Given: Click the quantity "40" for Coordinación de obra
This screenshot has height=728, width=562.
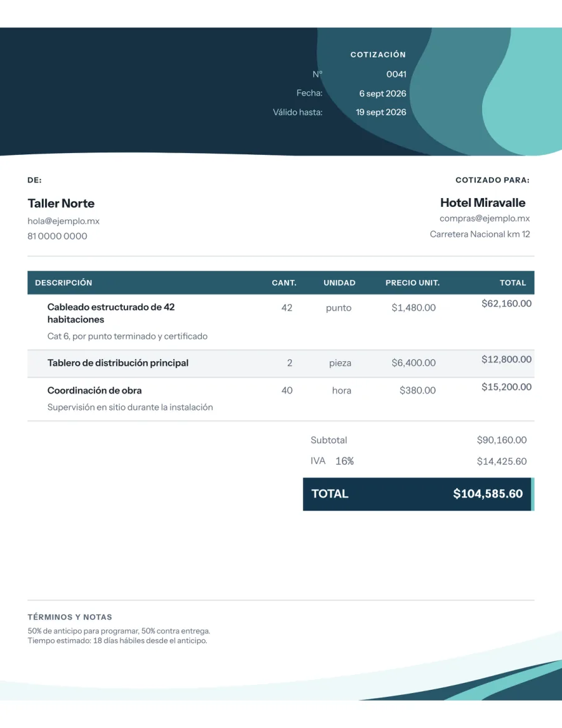Looking at the screenshot, I should [x=287, y=391].
